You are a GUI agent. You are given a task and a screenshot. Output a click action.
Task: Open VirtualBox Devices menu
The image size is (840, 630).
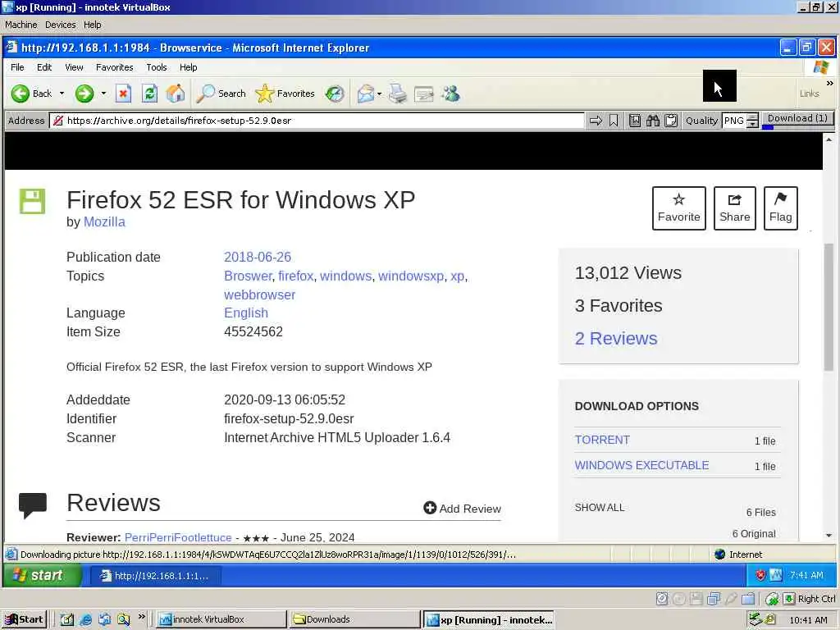pos(60,25)
